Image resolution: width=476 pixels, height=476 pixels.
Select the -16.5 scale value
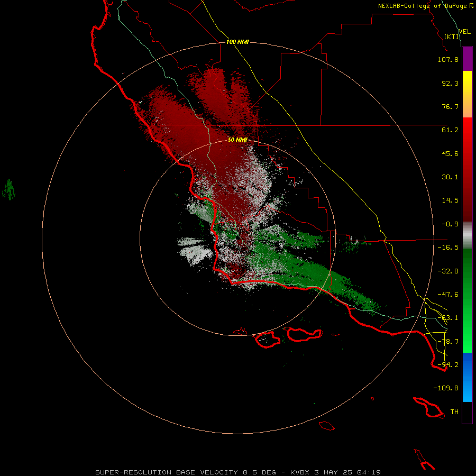coord(448,248)
